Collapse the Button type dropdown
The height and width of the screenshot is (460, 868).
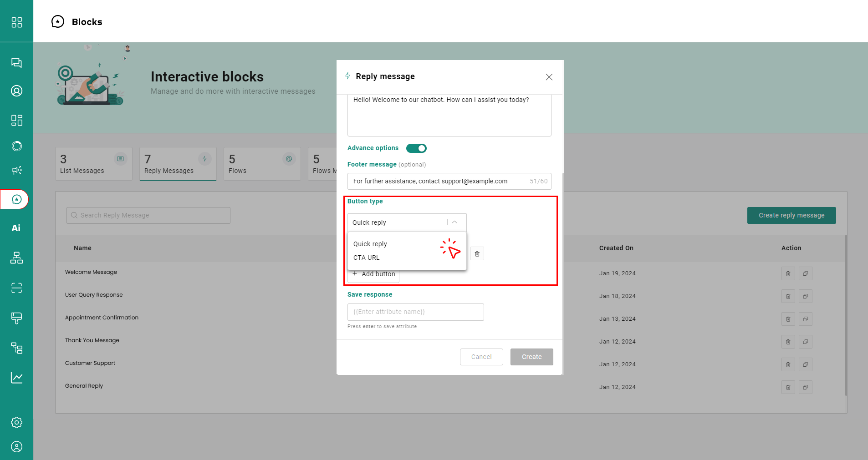tap(454, 222)
